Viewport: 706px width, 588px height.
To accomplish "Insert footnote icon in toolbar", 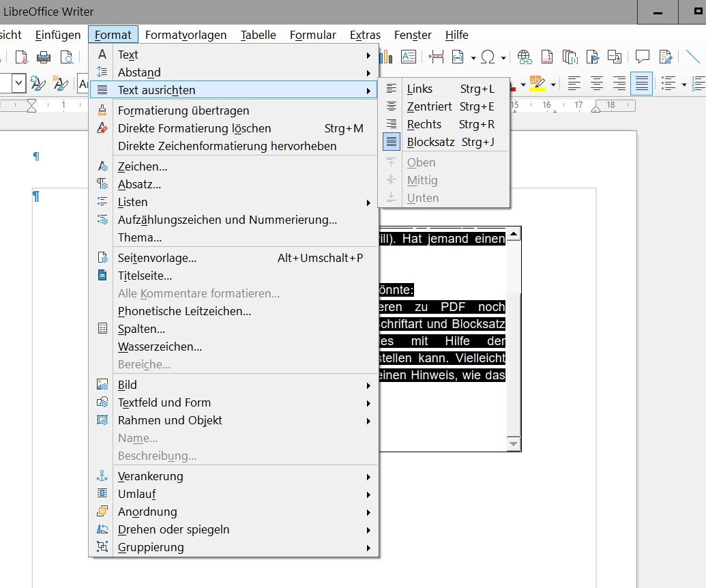I will [x=547, y=57].
